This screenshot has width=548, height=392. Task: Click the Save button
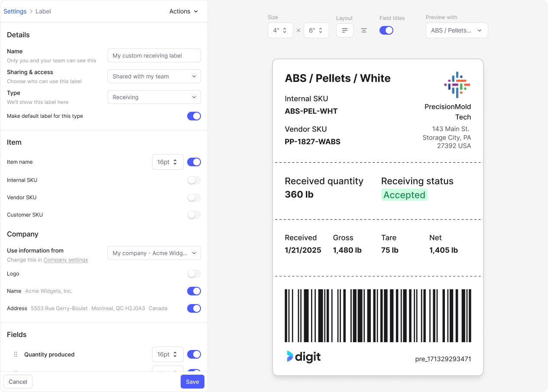point(192,382)
